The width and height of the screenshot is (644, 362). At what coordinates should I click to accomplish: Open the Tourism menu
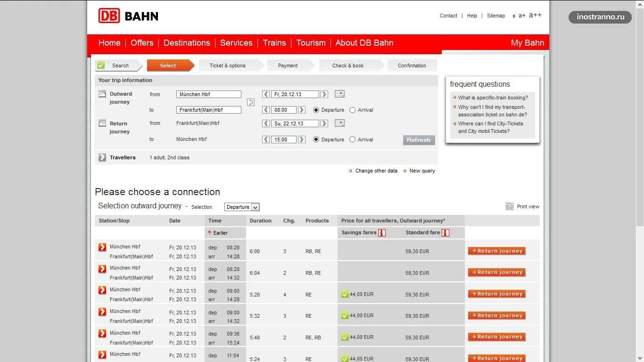point(311,43)
